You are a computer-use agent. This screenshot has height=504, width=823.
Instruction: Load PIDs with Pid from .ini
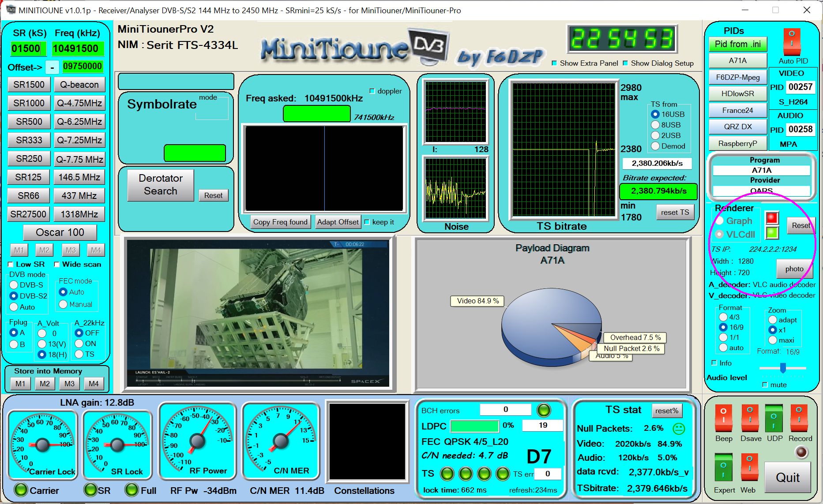[738, 44]
